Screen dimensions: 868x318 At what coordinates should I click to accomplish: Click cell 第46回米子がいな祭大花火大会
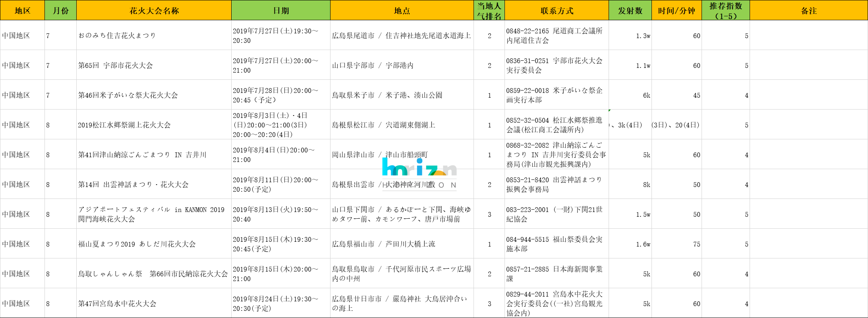[x=154, y=95]
